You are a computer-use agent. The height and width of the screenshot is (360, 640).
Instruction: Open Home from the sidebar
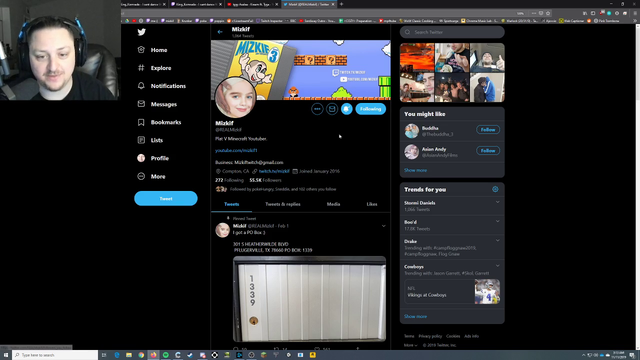point(152,50)
